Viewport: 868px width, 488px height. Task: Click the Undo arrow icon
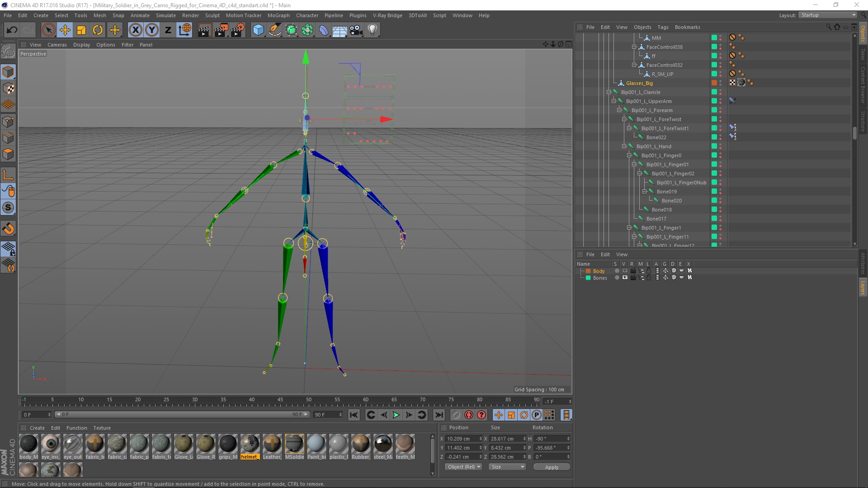click(12, 30)
